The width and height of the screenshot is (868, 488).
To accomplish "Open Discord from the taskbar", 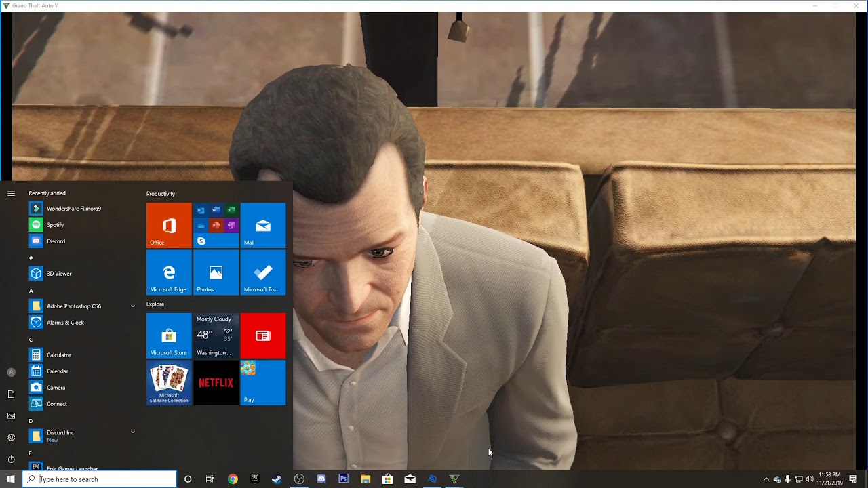I will point(321,479).
